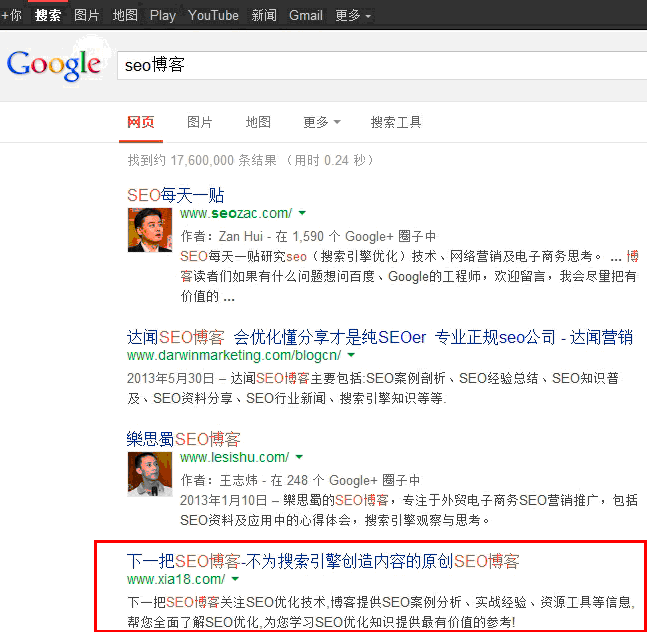The image size is (647, 632).
Task: Open YouTube in the top bar
Action: tap(213, 16)
